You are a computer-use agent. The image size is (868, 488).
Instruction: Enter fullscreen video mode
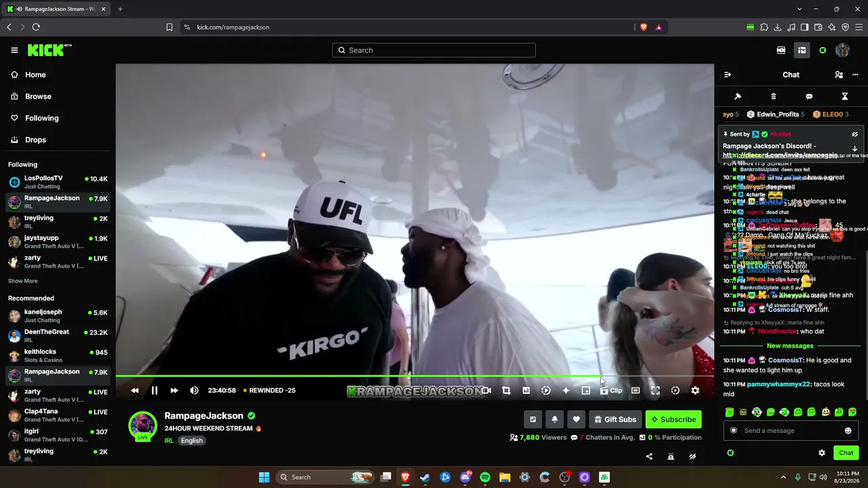coord(655,390)
